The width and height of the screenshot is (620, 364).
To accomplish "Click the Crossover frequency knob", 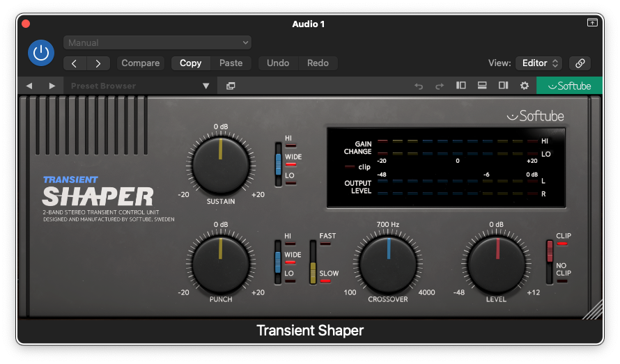I will point(388,263).
